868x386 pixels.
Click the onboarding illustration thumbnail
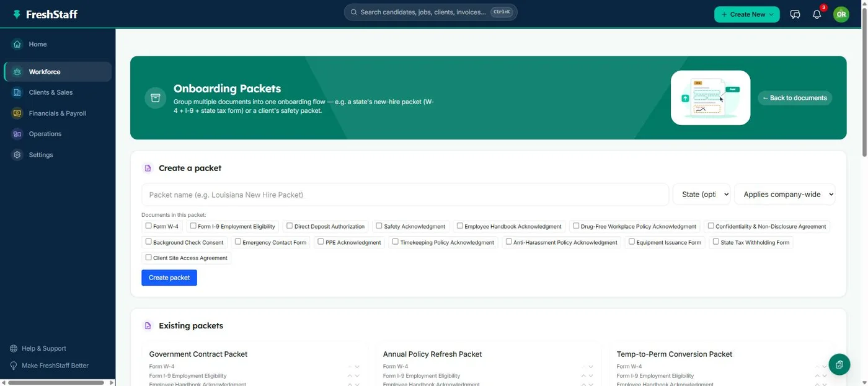coord(711,98)
